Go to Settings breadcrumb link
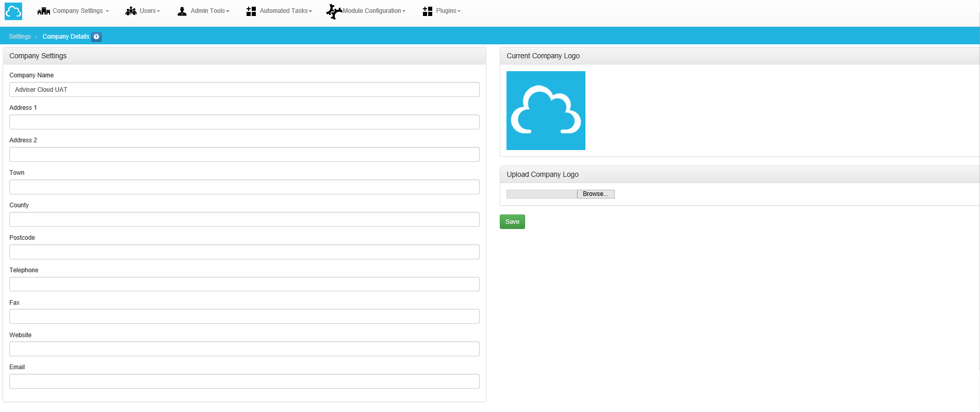Image resolution: width=980 pixels, height=412 pixels. (x=20, y=37)
